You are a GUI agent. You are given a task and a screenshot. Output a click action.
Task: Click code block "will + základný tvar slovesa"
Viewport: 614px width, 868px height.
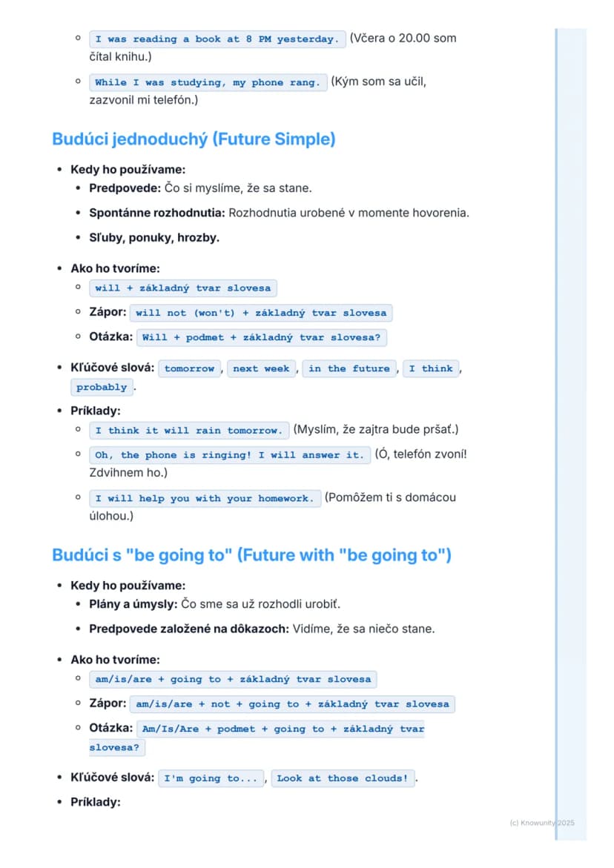click(x=182, y=288)
